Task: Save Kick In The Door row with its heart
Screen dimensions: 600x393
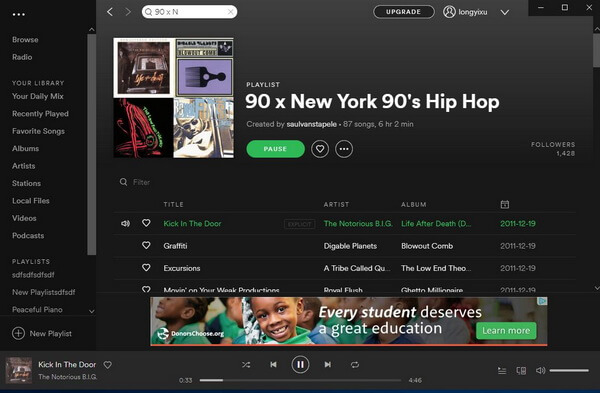Action: tap(146, 223)
